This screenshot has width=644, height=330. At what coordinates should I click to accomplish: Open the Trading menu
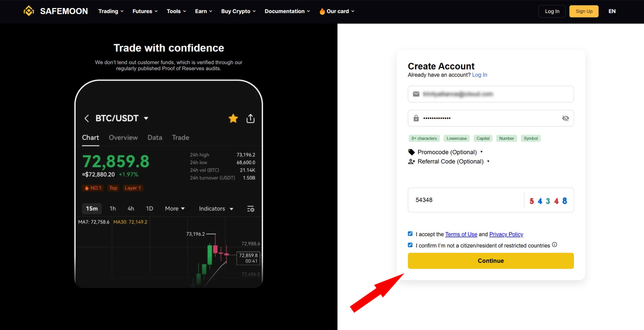tap(111, 11)
